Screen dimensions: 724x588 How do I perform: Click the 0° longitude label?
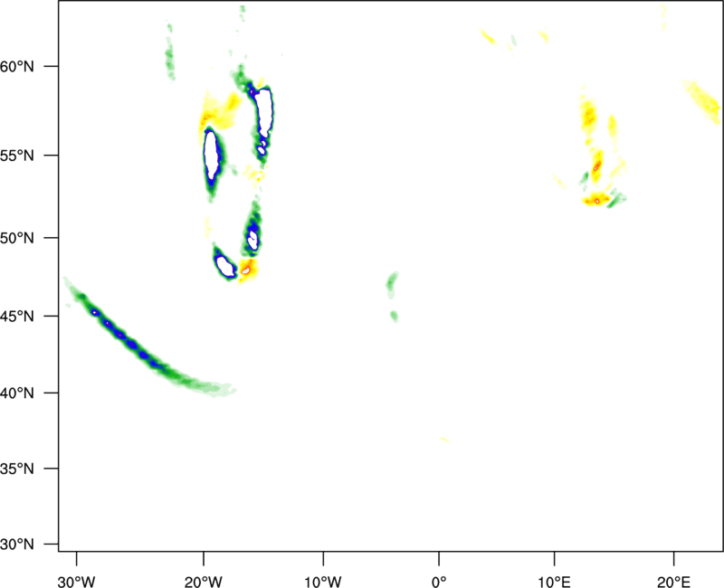pyautogui.click(x=439, y=582)
